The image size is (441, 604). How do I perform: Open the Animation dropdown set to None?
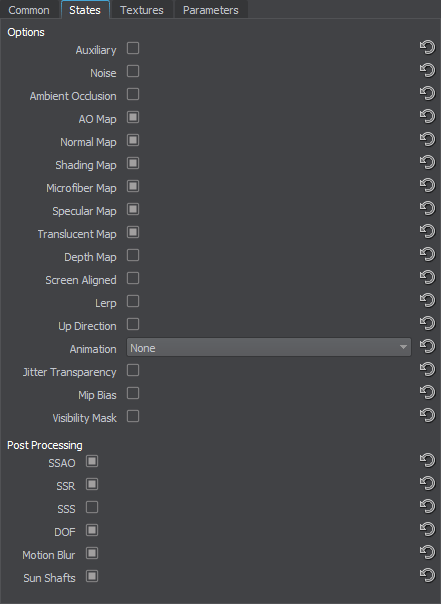pyautogui.click(x=268, y=347)
